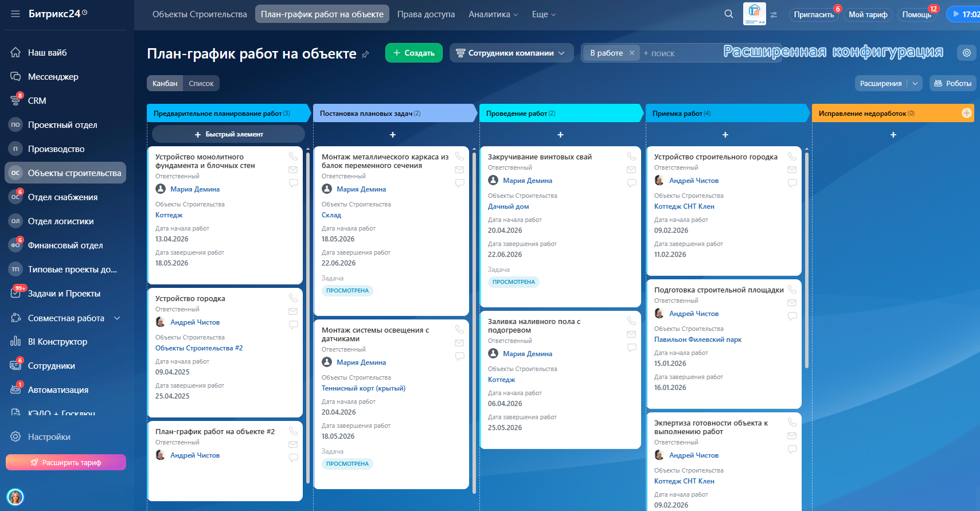This screenshot has width=980, height=511.
Task: Click chat icon on Подготовка строительной площадки card
Action: click(x=792, y=317)
